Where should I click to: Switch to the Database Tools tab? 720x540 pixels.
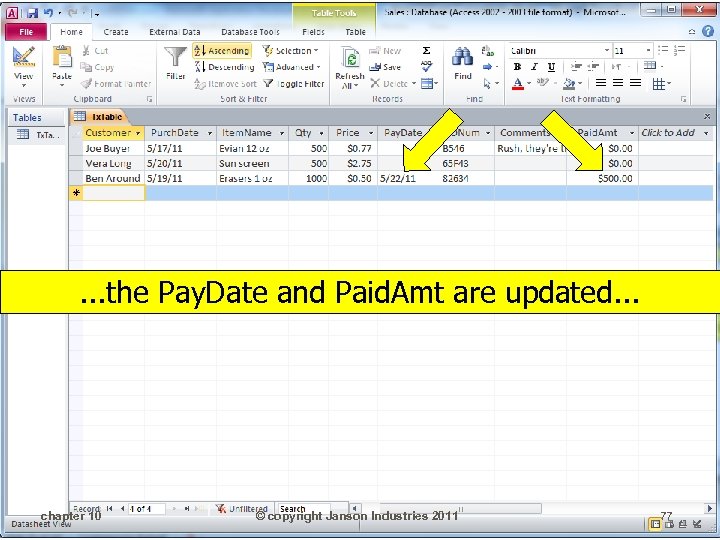pyautogui.click(x=250, y=32)
